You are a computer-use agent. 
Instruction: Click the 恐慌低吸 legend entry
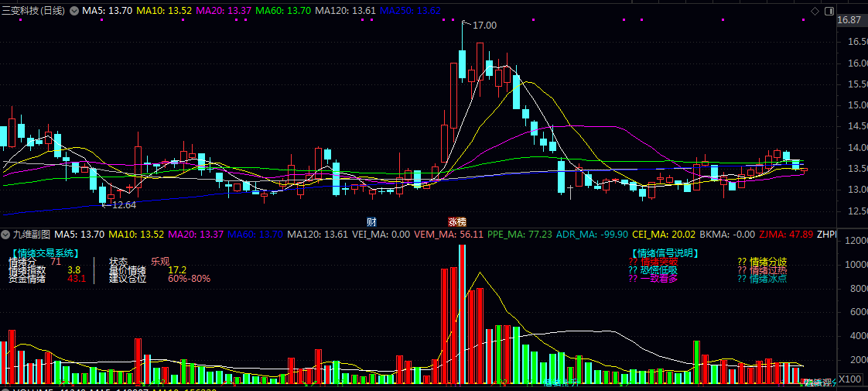click(x=653, y=270)
